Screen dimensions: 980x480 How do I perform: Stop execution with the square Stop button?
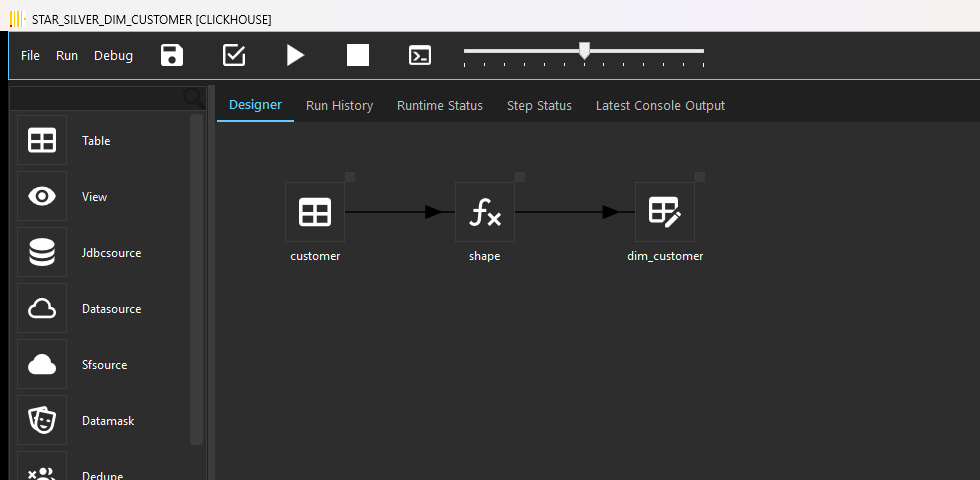pos(358,55)
